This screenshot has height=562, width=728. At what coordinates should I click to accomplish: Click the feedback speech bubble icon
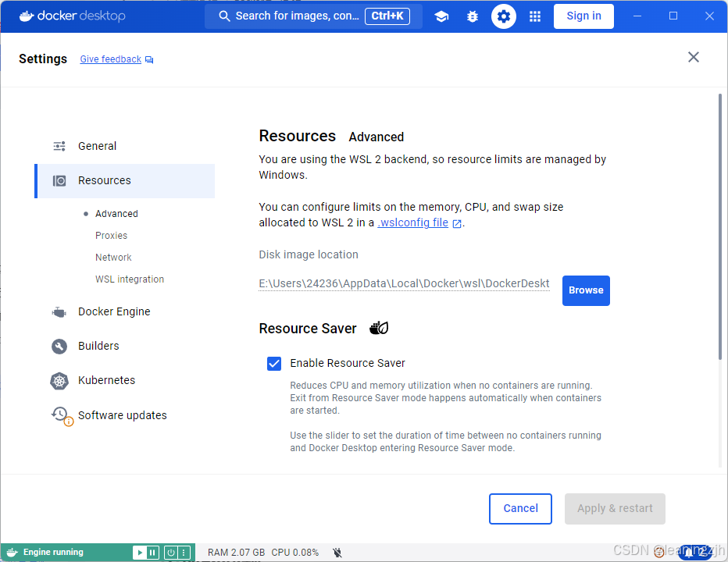click(149, 59)
